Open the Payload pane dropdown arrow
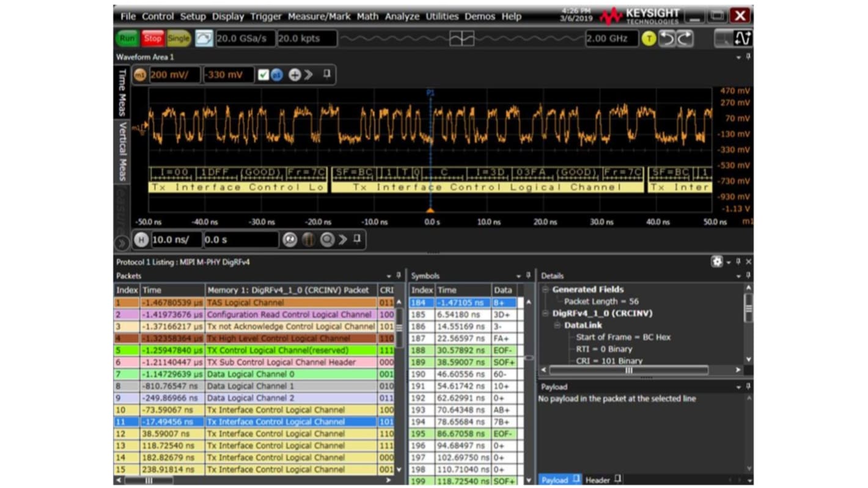Viewport: 868px width, 488px height. click(x=739, y=387)
